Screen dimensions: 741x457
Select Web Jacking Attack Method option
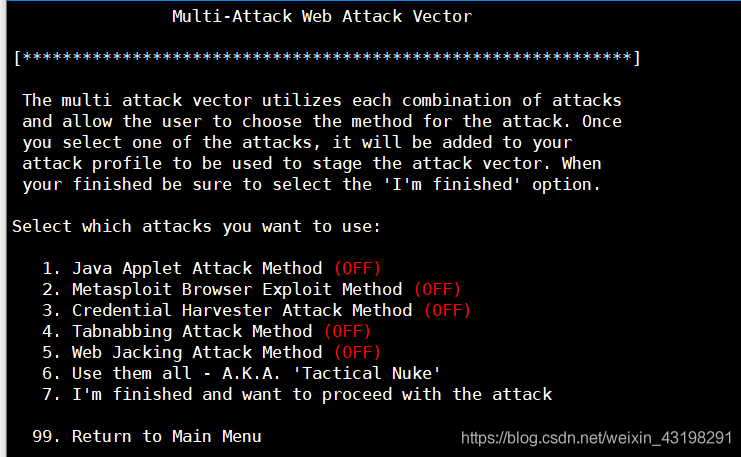(x=211, y=353)
